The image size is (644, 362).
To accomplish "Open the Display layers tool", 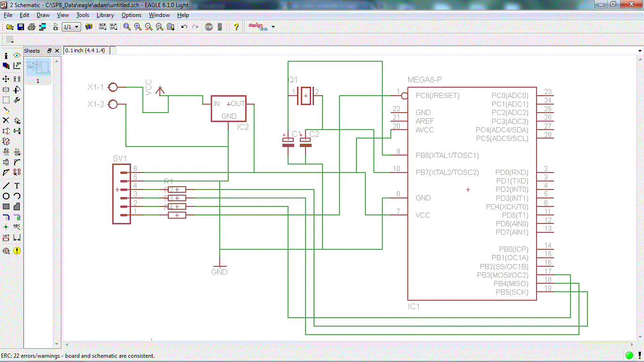I will tap(6, 66).
